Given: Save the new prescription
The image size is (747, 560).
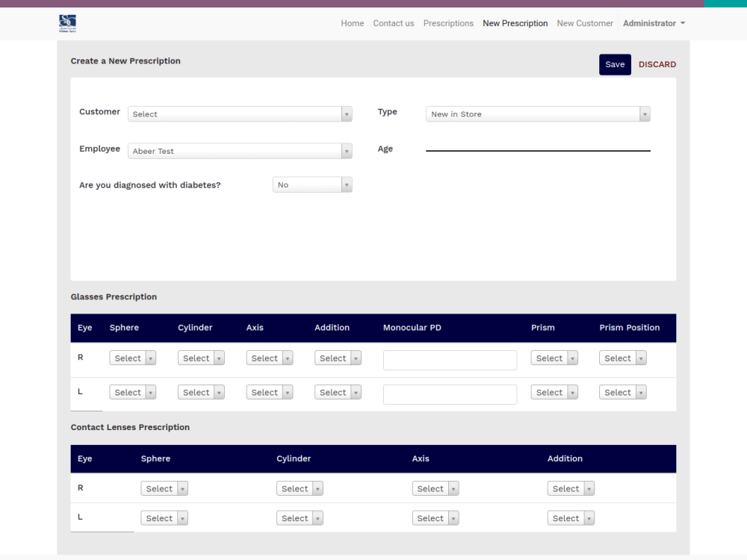Looking at the screenshot, I should (x=615, y=64).
